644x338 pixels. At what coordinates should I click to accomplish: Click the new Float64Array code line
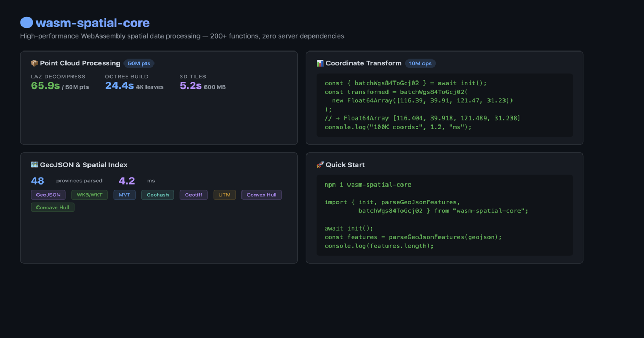click(x=422, y=100)
